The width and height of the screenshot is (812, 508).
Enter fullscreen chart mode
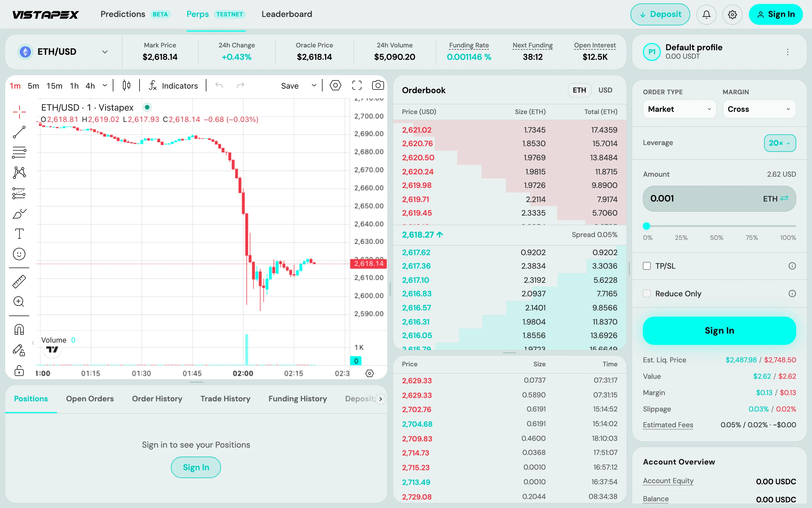point(357,86)
